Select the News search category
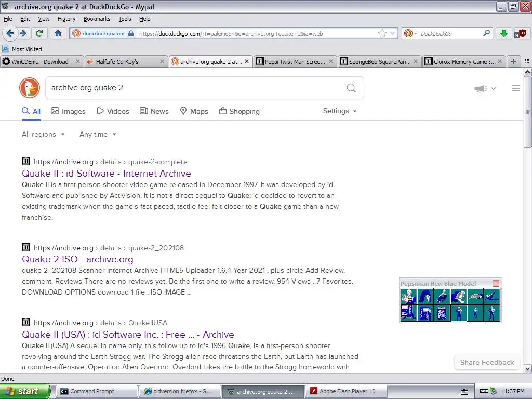The image size is (532, 399). click(154, 111)
